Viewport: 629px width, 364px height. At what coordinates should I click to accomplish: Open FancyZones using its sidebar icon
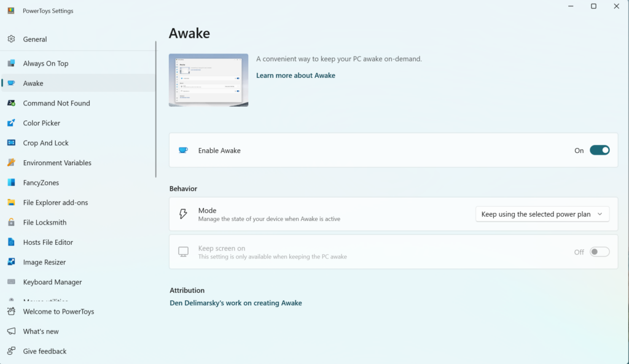click(12, 182)
